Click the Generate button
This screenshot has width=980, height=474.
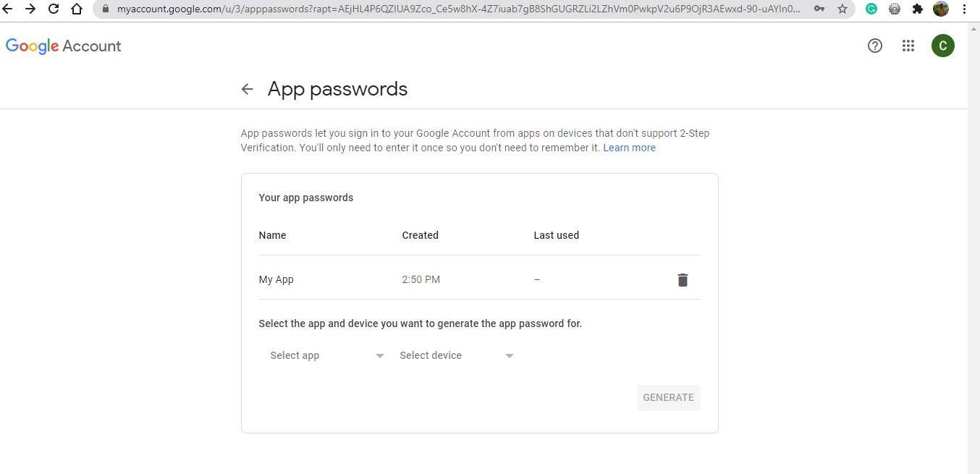point(668,397)
